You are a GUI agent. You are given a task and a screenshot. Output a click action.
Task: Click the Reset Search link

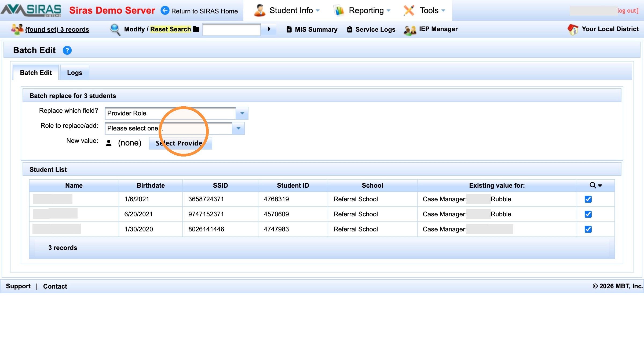(170, 29)
